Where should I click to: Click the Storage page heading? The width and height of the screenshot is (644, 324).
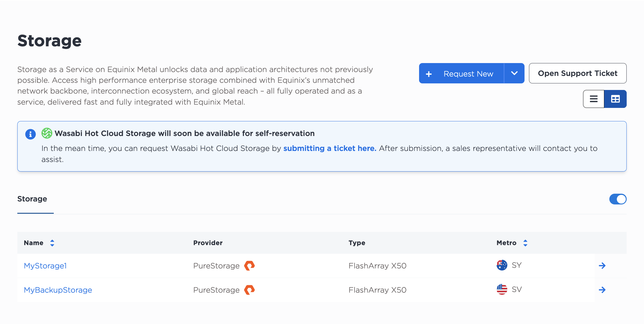click(50, 41)
